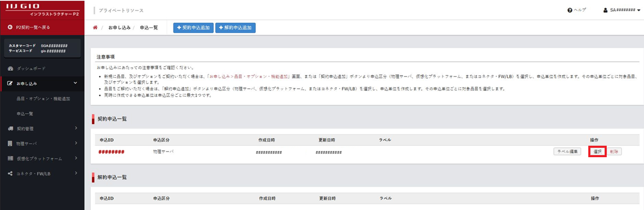Click the 解約申込追加 button
The image size is (644, 210).
[235, 28]
